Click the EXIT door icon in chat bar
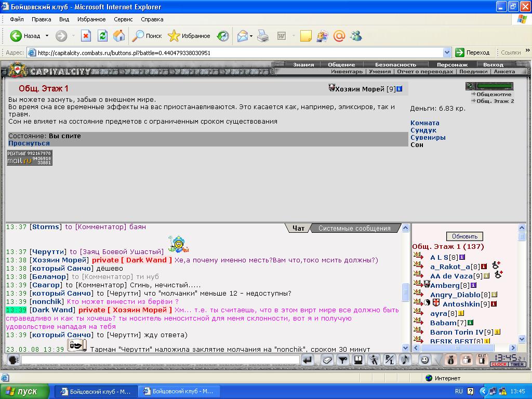532x399 pixels. [x=482, y=360]
